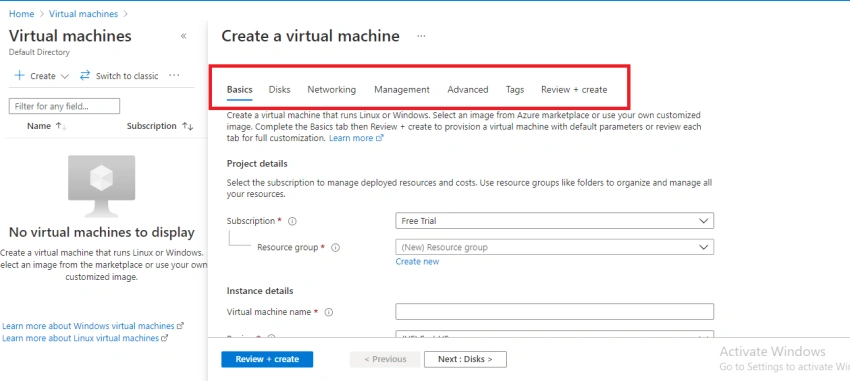Click the Next : Disks button

pyautogui.click(x=465, y=359)
